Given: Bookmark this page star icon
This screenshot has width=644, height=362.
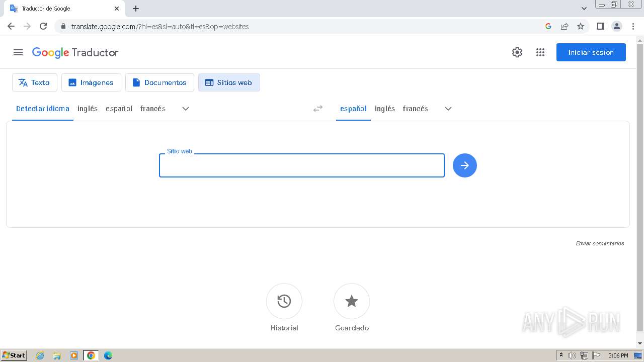Looking at the screenshot, I should [x=581, y=26].
